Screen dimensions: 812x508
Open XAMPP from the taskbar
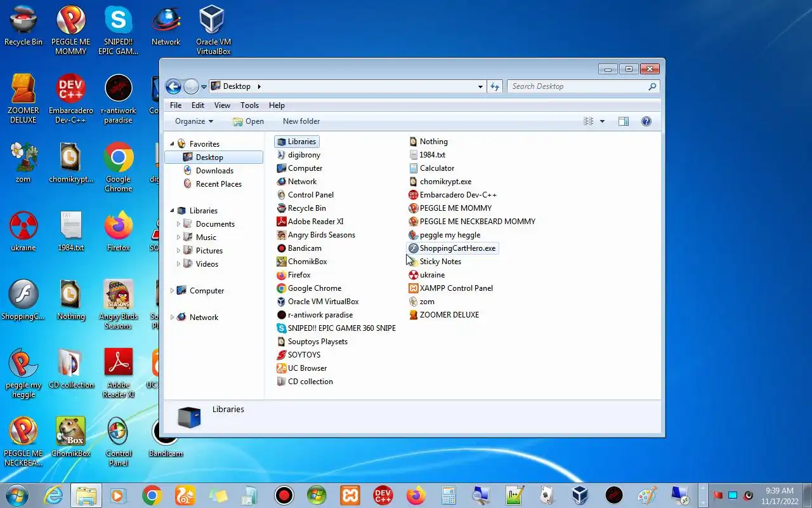[x=350, y=495]
